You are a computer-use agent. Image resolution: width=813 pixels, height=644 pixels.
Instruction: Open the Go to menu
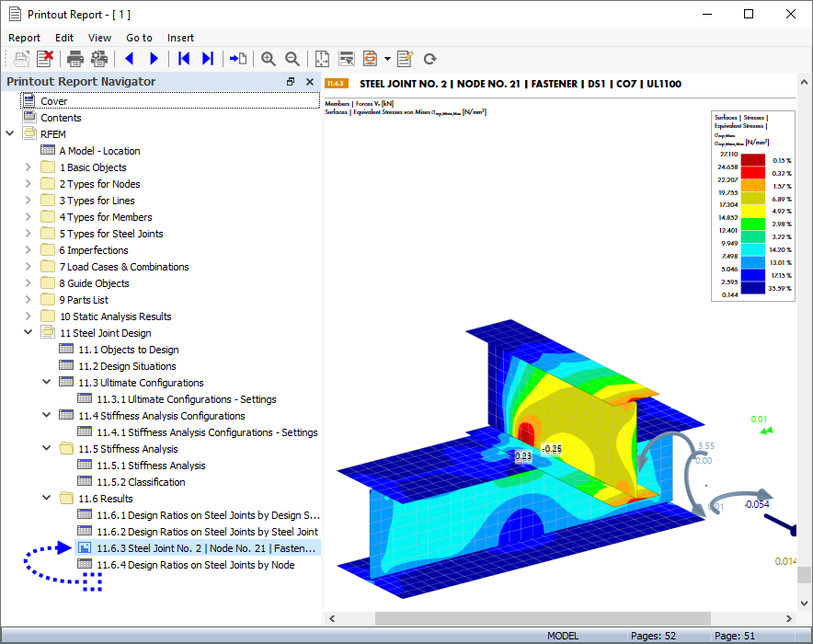point(139,38)
